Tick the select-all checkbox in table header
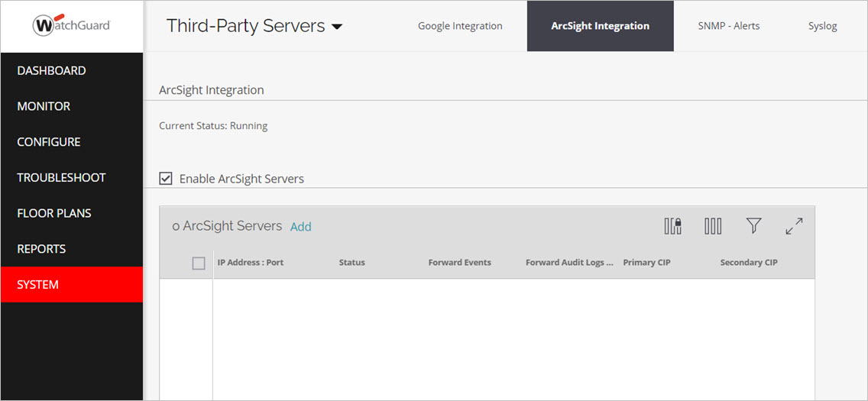The image size is (868, 401). 199,264
